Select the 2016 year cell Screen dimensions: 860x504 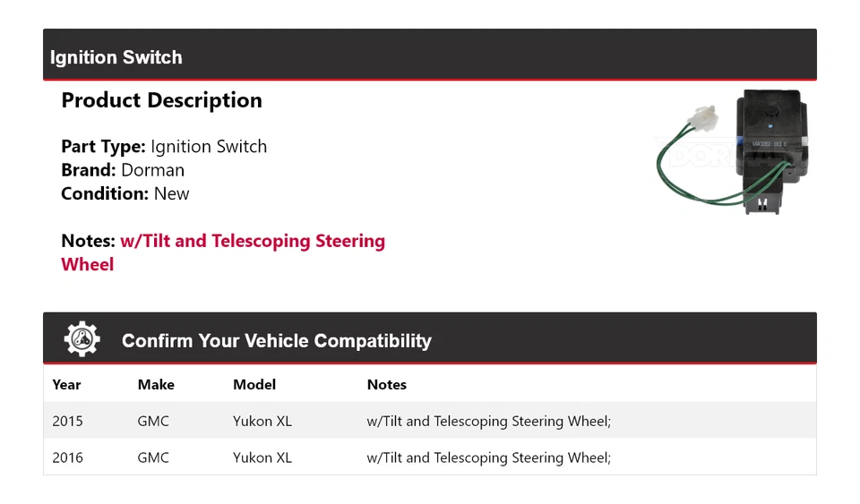click(67, 457)
